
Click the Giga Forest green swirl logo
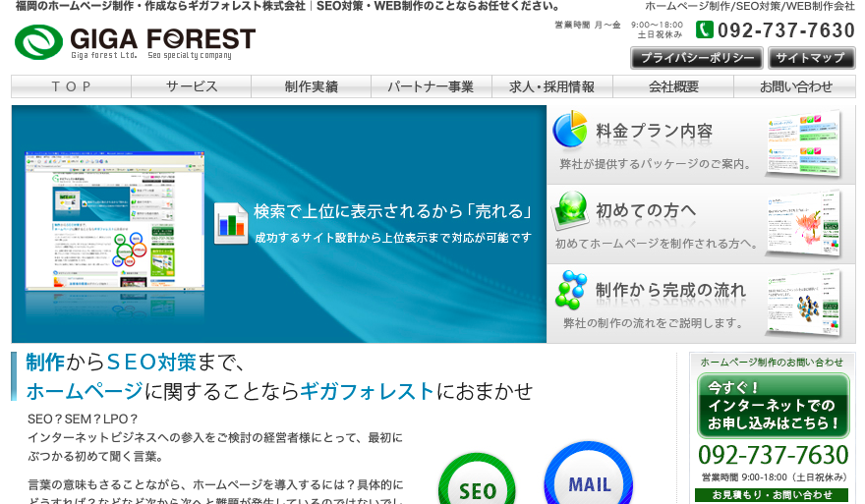coord(38,42)
